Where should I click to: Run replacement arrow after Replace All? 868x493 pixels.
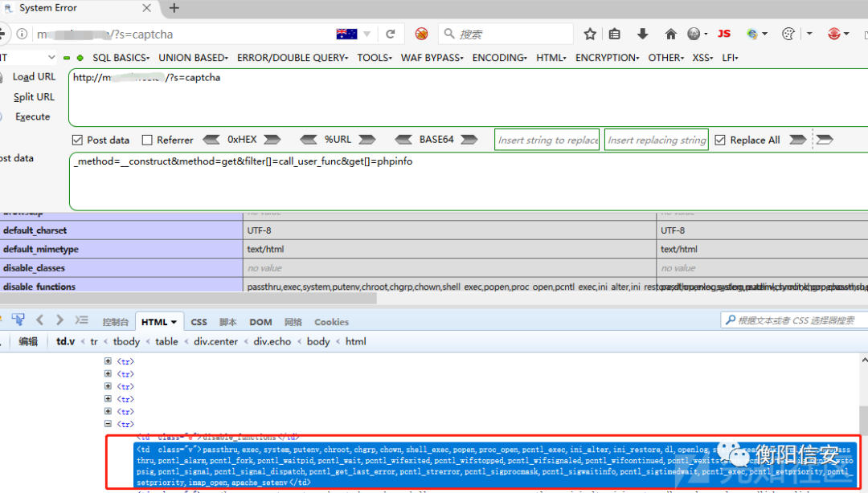click(x=797, y=140)
